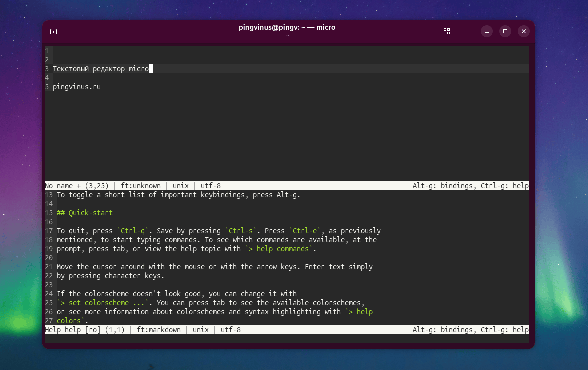Click the line starting 'If the colorscheme doesn't'
588x370 pixels.
point(177,294)
